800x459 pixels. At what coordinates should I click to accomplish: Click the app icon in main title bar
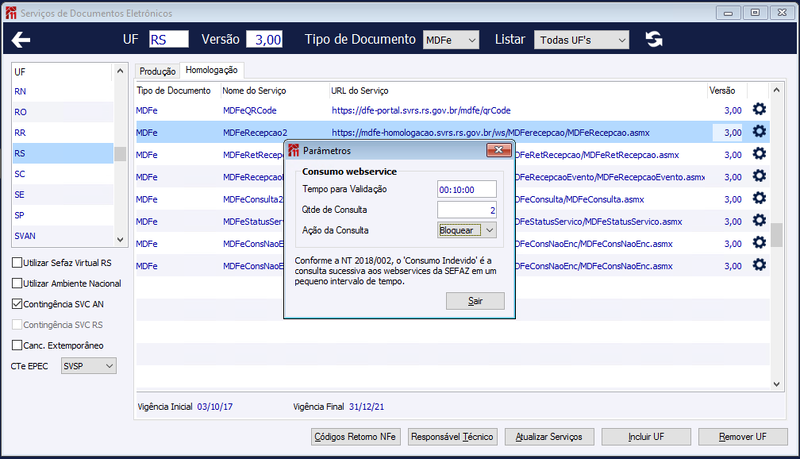point(11,13)
